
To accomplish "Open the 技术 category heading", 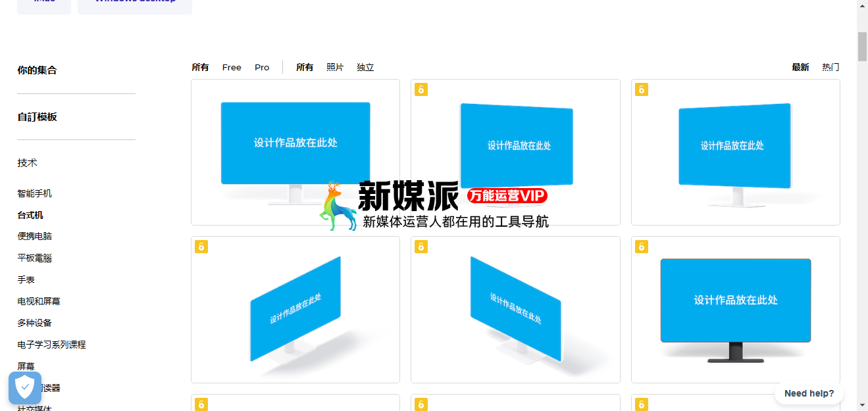I will click(x=27, y=163).
